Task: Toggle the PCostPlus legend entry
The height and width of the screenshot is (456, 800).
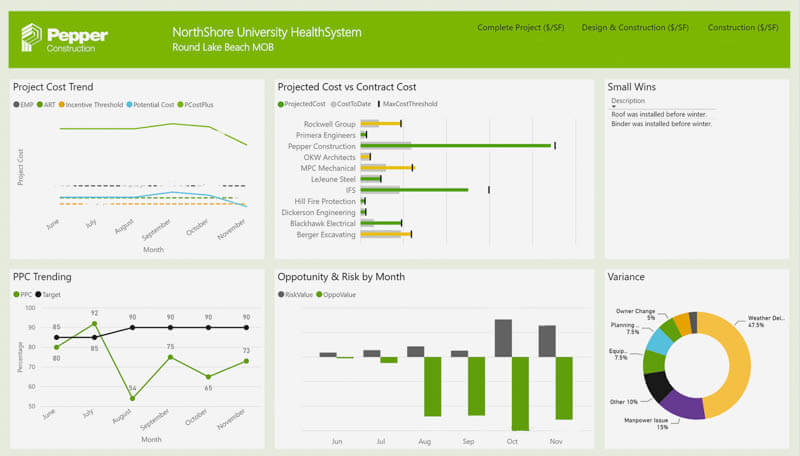Action: 195,105
